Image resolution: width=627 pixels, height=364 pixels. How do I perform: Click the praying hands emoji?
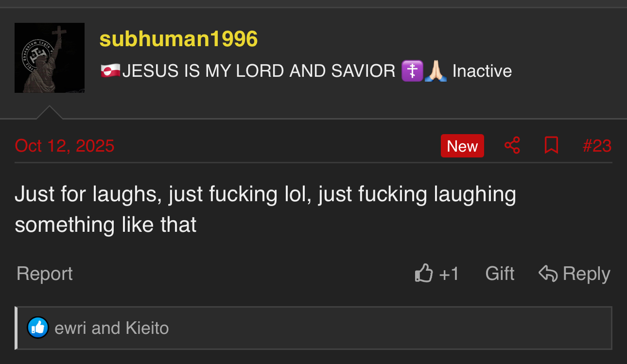point(435,71)
